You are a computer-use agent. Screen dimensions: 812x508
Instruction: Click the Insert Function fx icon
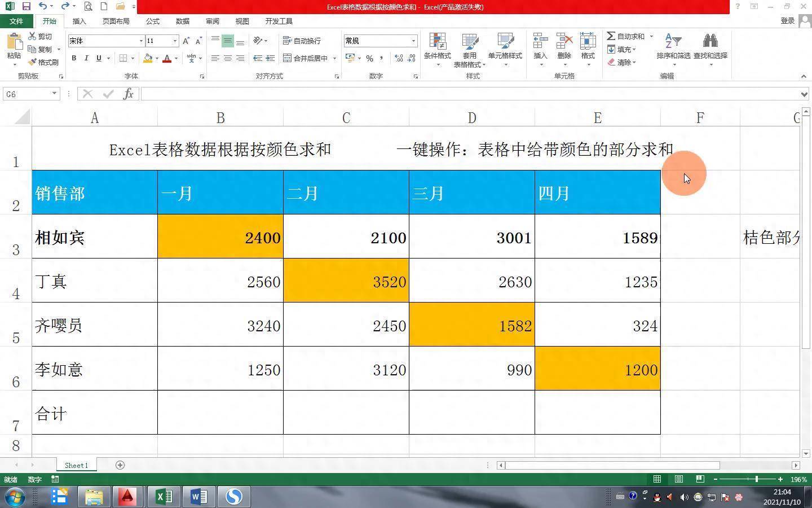(128, 94)
